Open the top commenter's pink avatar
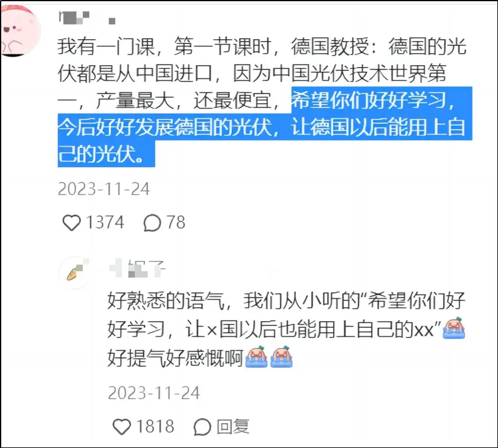 pos(21,30)
